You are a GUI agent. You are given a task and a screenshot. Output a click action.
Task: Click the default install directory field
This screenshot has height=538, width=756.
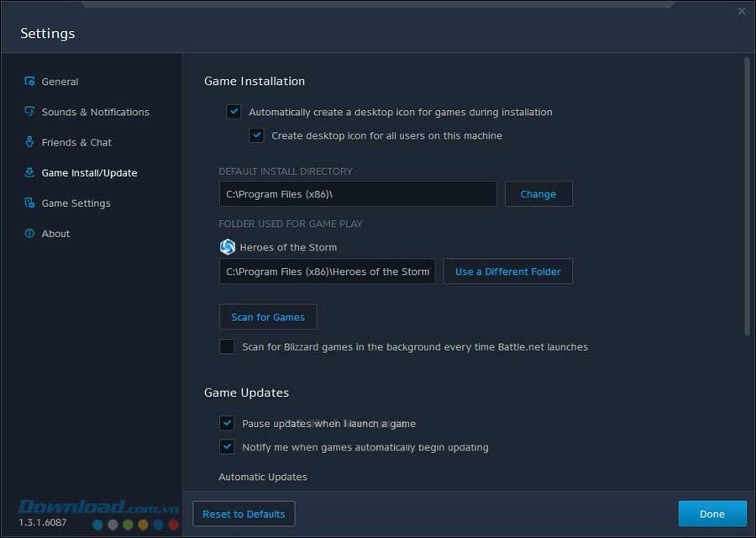tap(357, 194)
